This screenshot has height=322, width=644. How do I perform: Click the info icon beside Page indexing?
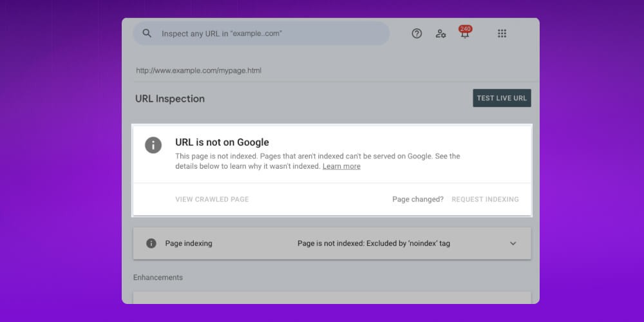coord(151,243)
